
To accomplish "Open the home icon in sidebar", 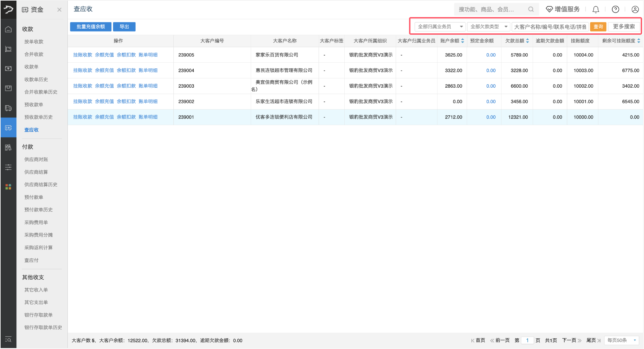I will 8,29.
